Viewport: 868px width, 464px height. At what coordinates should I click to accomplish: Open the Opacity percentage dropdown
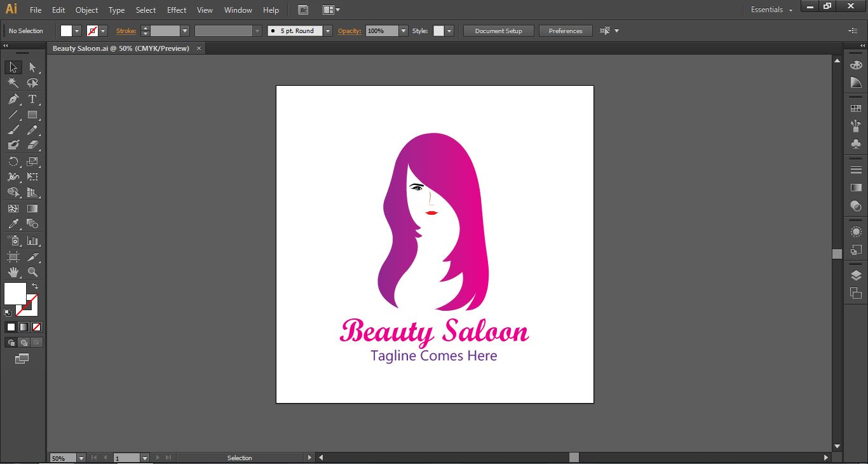[x=403, y=31]
